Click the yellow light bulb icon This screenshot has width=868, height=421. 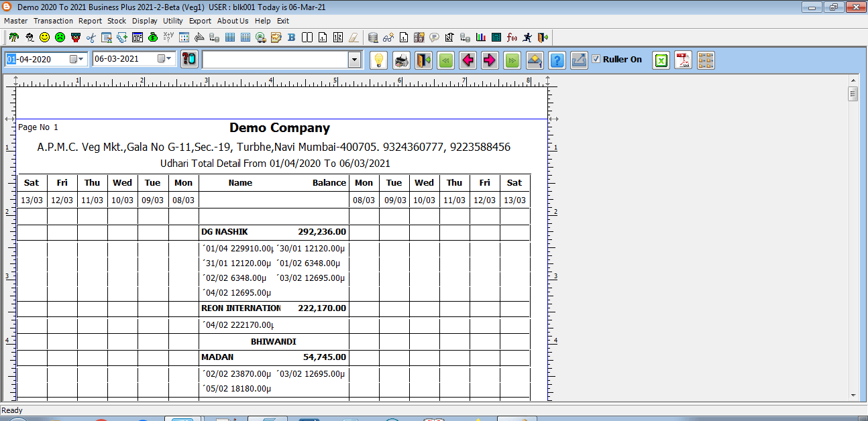(x=379, y=60)
